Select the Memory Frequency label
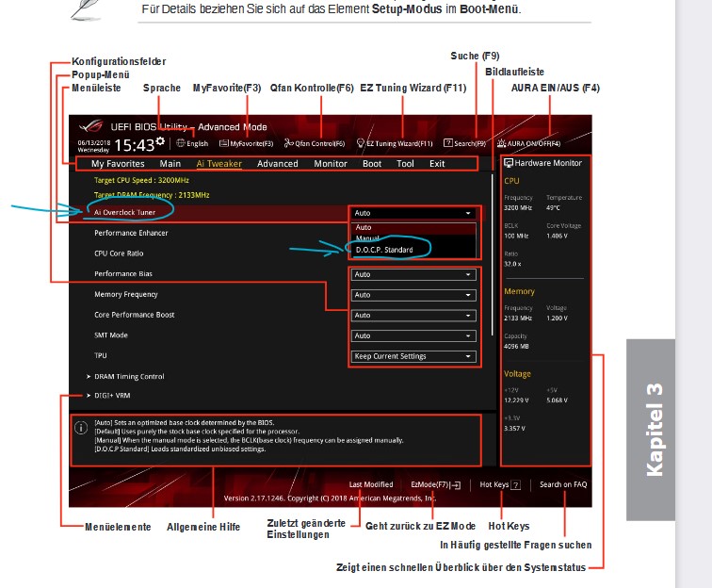 click(126, 294)
